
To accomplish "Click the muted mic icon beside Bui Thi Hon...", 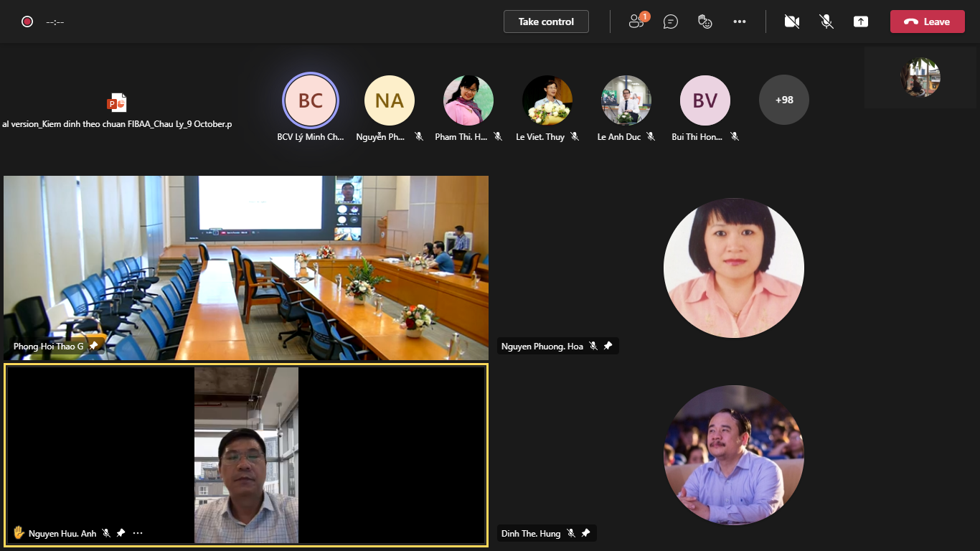I will pyautogui.click(x=735, y=136).
